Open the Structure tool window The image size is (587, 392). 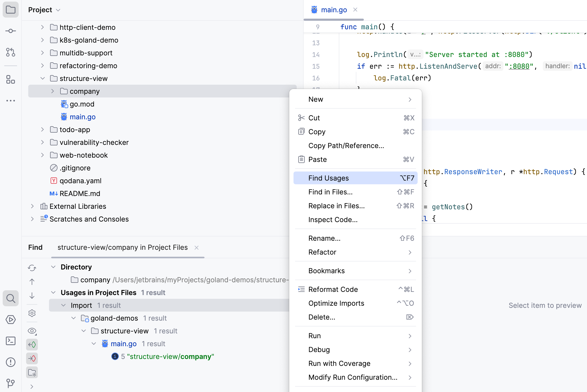click(11, 80)
